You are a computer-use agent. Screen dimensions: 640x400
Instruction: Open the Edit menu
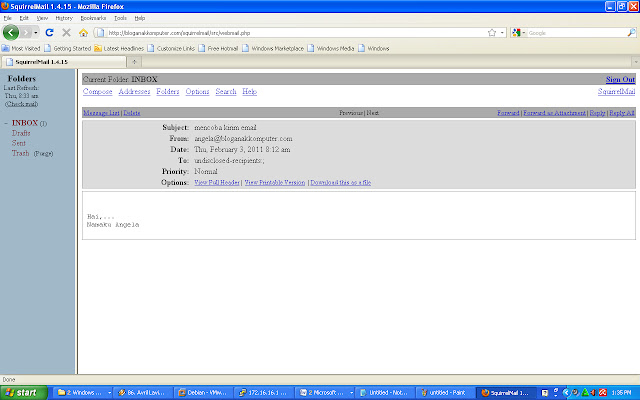click(x=24, y=18)
